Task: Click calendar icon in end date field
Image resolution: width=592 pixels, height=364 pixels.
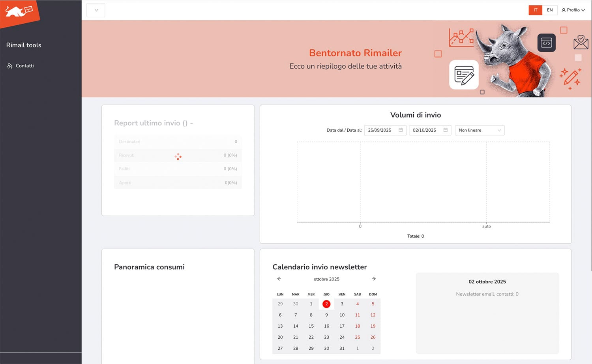Action: [445, 130]
